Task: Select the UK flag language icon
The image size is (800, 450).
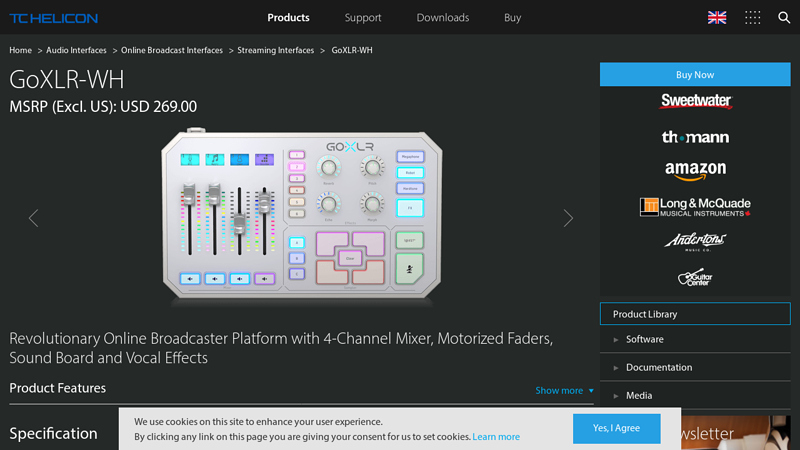Action: (717, 18)
